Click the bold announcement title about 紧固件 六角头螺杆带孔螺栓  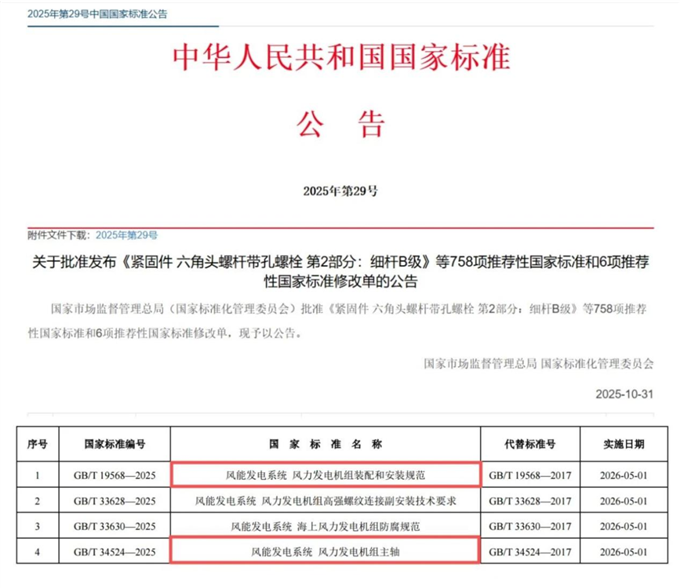coord(339,272)
